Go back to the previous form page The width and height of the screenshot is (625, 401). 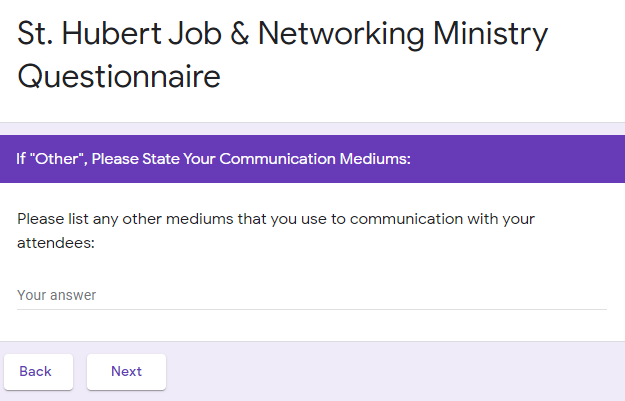[x=36, y=371]
